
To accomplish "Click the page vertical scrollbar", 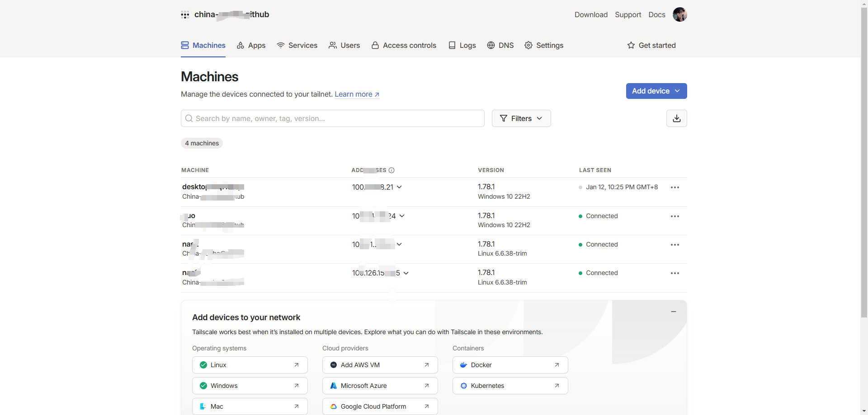I will point(864,163).
